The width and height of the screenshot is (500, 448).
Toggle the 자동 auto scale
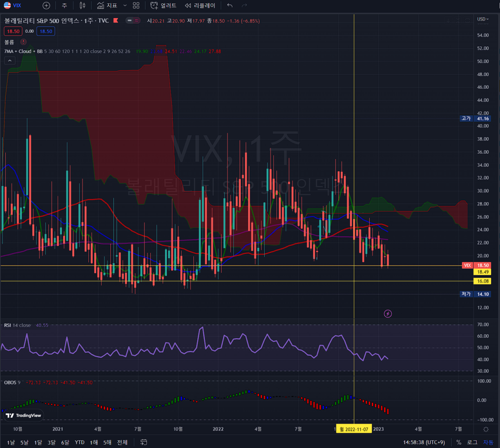(488, 442)
